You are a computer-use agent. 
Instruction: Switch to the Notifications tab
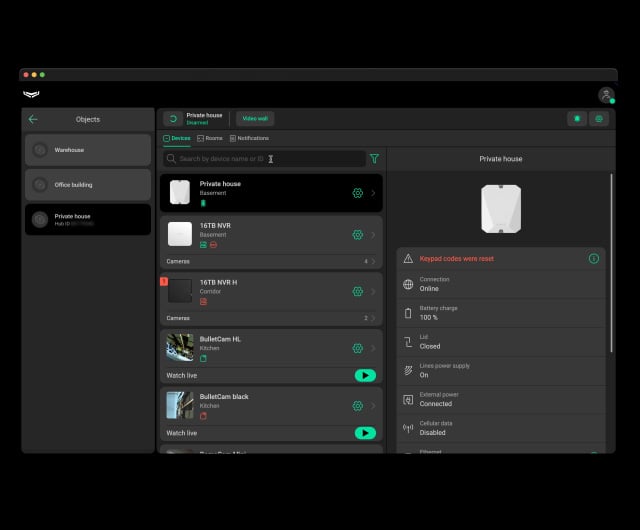click(249, 138)
